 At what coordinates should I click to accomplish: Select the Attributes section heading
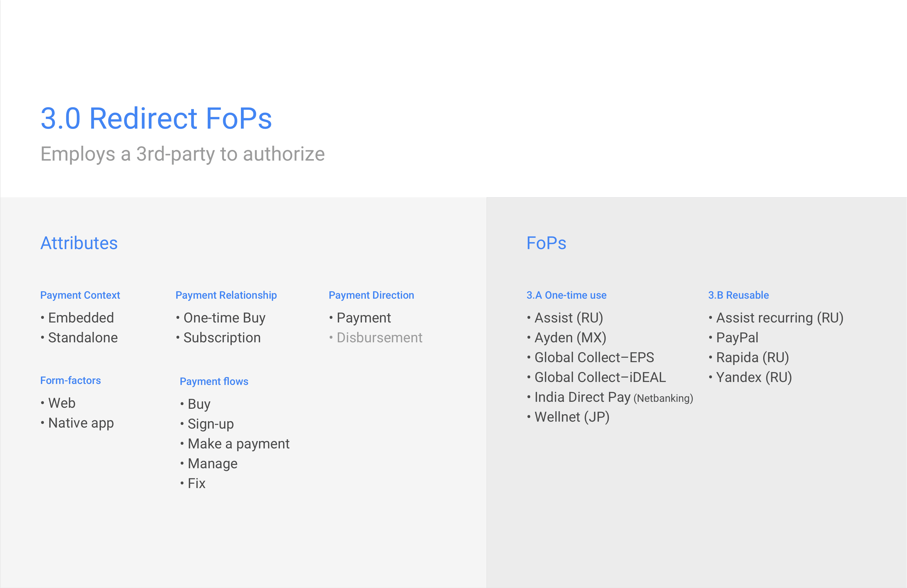79,243
